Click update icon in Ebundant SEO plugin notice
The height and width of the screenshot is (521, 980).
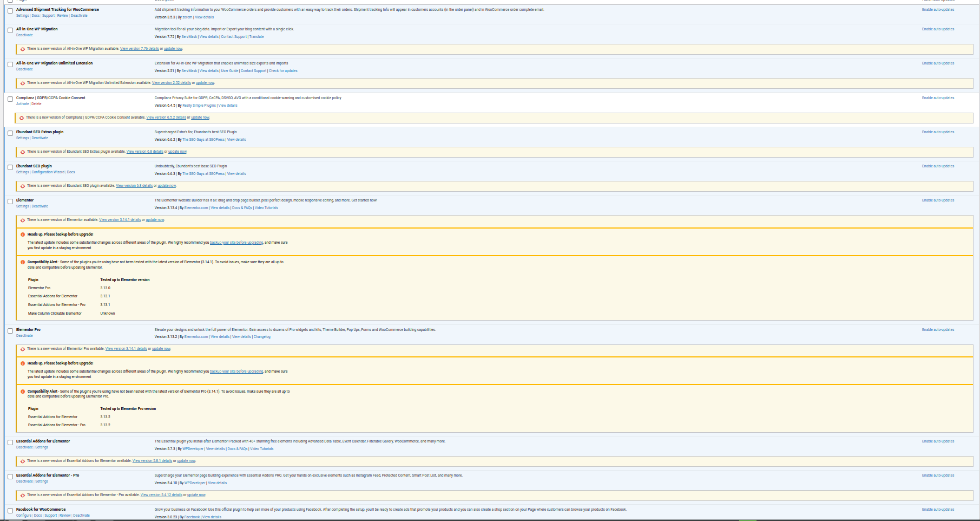pyautogui.click(x=23, y=186)
